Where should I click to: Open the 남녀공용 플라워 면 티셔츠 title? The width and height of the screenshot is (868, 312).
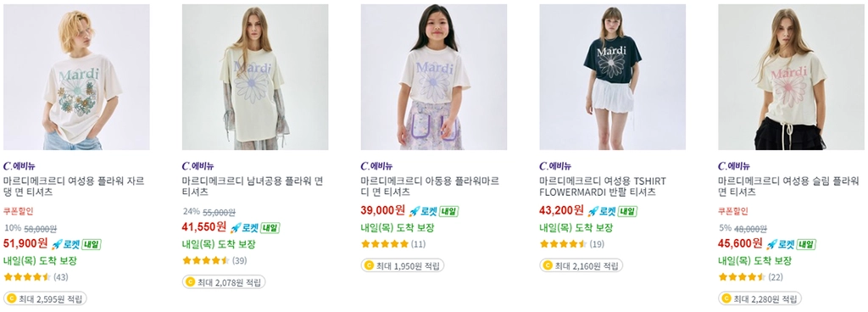(x=253, y=187)
